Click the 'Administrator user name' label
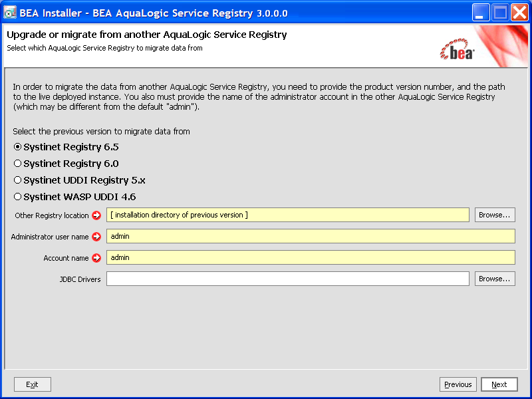Image resolution: width=532 pixels, height=399 pixels. (x=49, y=237)
